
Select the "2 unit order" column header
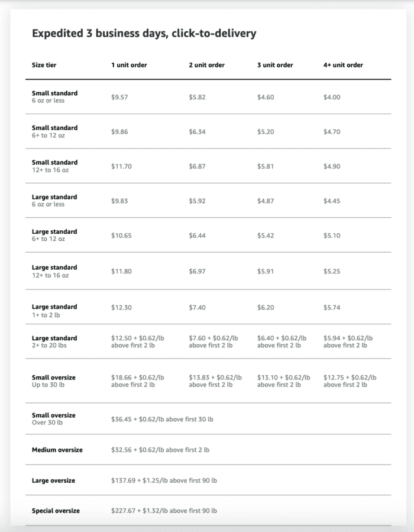click(x=206, y=65)
